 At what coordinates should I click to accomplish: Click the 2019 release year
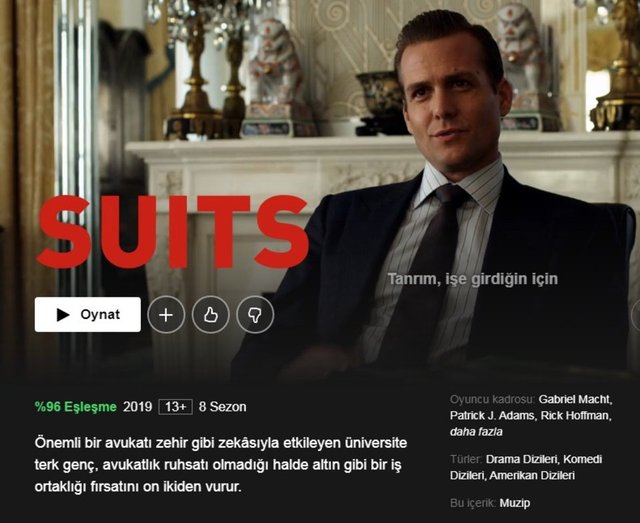click(x=138, y=407)
